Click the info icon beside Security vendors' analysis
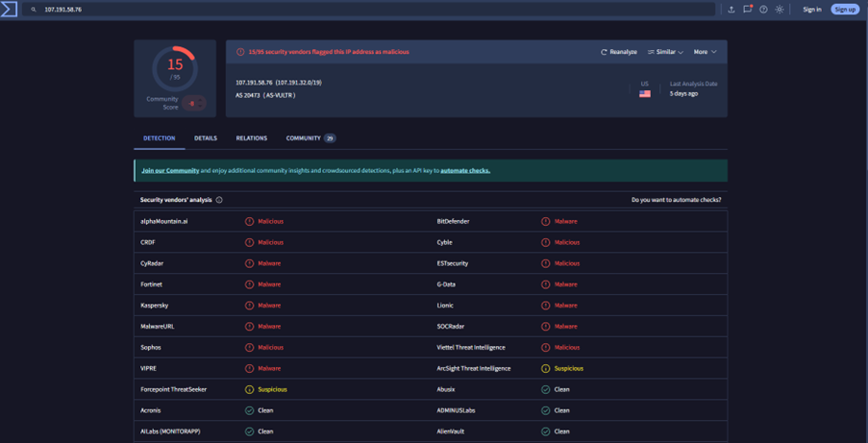This screenshot has height=443, width=868. point(219,200)
